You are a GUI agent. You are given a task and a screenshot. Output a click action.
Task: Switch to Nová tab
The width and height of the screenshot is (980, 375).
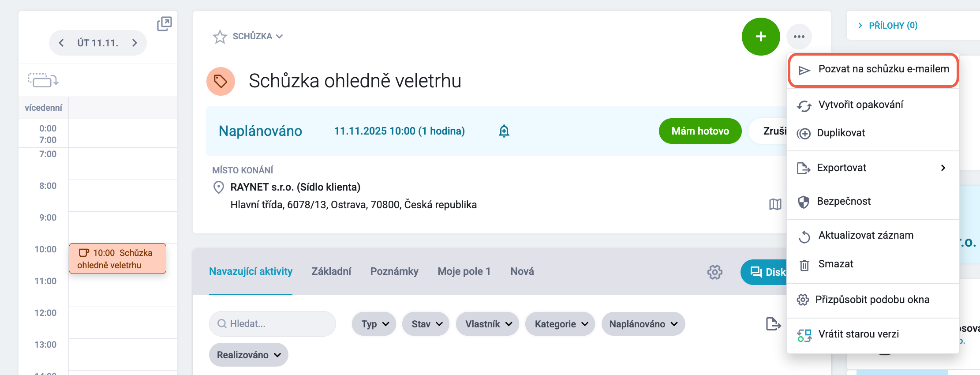(x=522, y=272)
